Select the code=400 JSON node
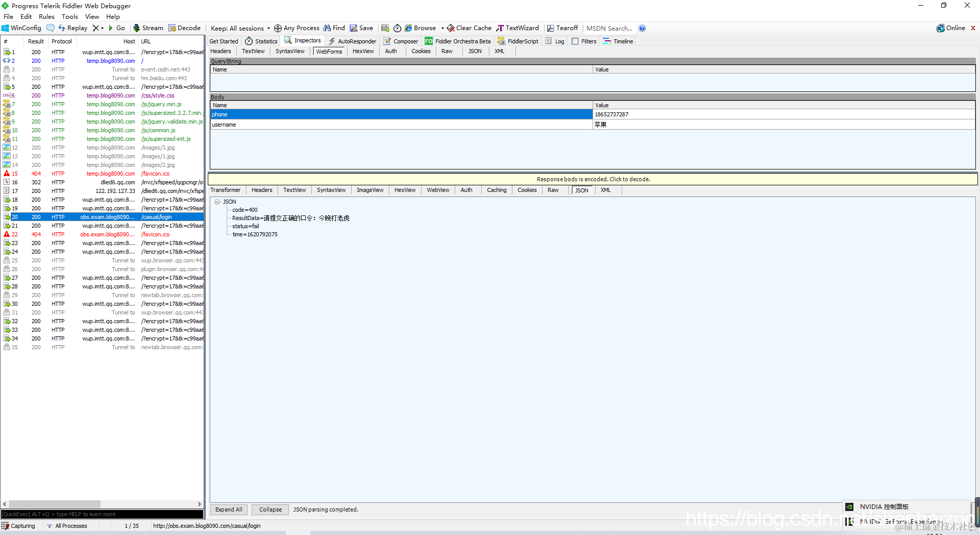The width and height of the screenshot is (980, 535). click(245, 210)
